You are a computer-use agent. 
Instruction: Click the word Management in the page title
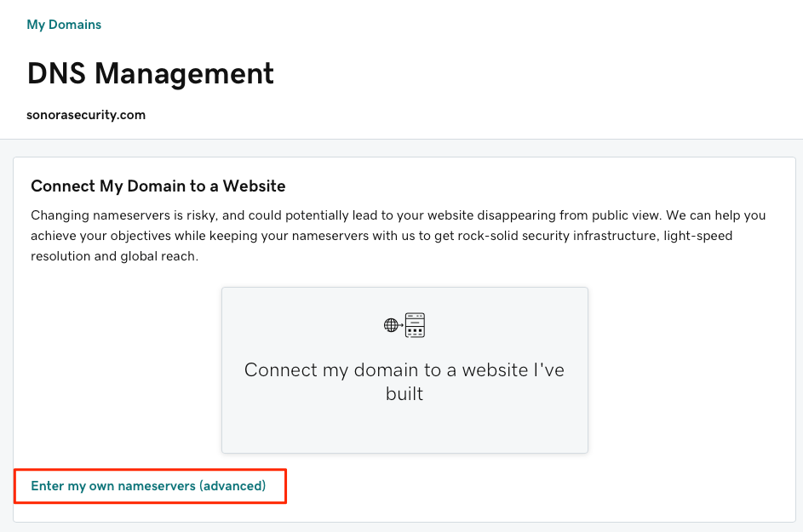point(185,73)
